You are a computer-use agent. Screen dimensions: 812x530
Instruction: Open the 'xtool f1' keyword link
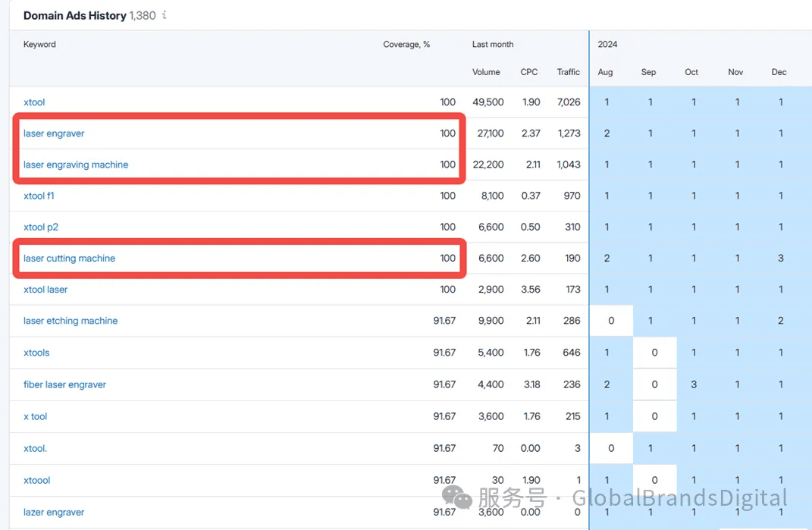coord(39,196)
